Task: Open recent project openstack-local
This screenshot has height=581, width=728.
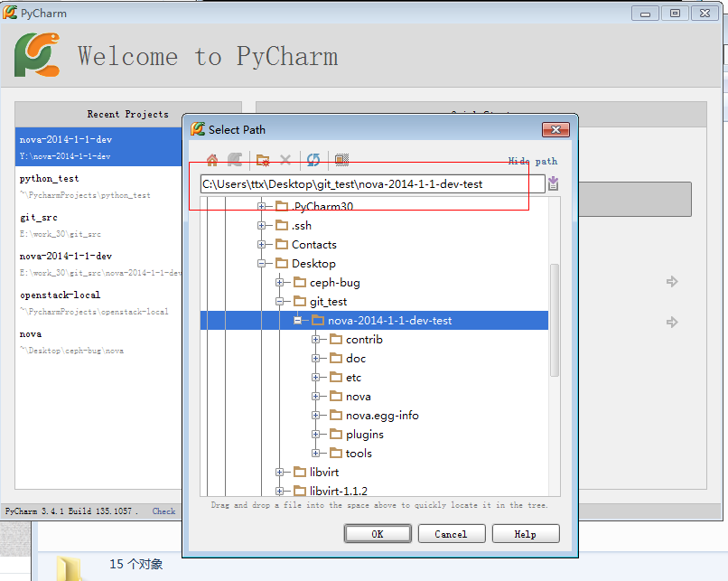Action: tap(98, 303)
